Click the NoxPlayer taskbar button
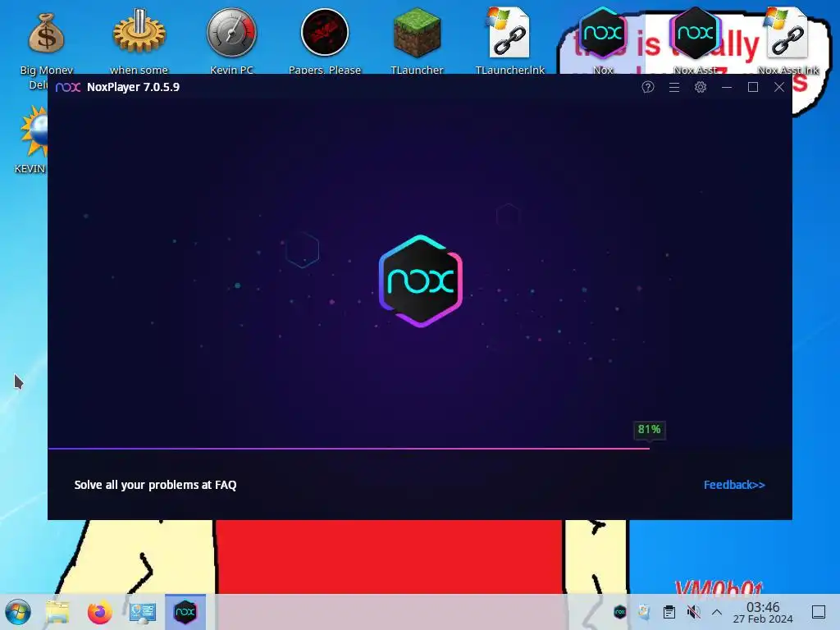This screenshot has height=630, width=840. 185,612
